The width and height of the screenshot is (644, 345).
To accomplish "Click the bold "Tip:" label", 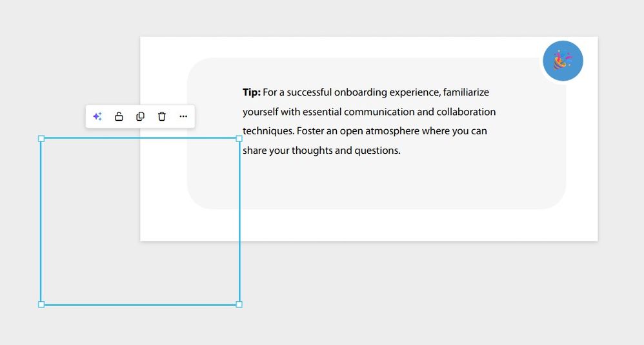I will point(252,92).
